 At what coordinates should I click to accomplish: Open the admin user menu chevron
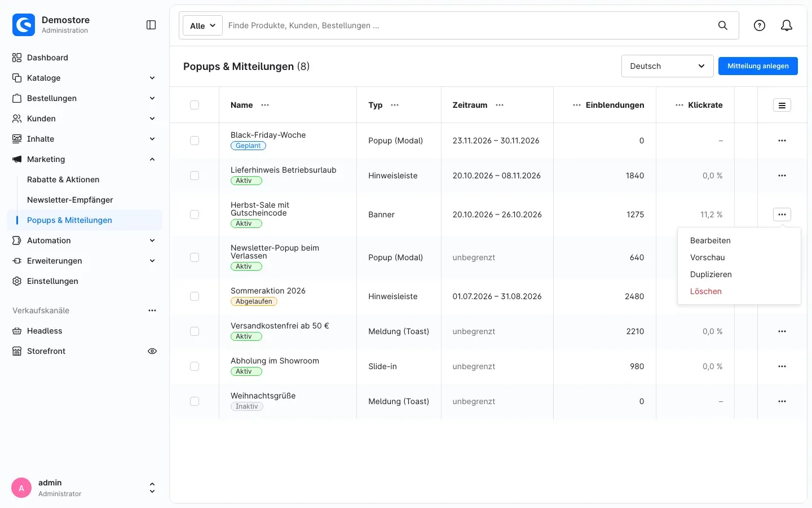coord(152,488)
